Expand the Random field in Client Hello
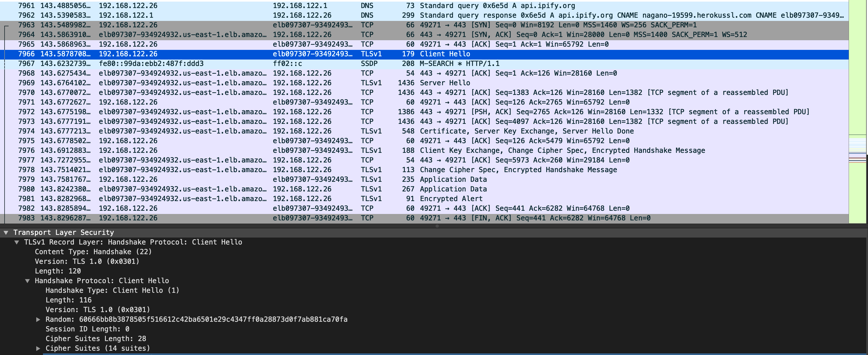This screenshot has height=355, width=868. 38,319
